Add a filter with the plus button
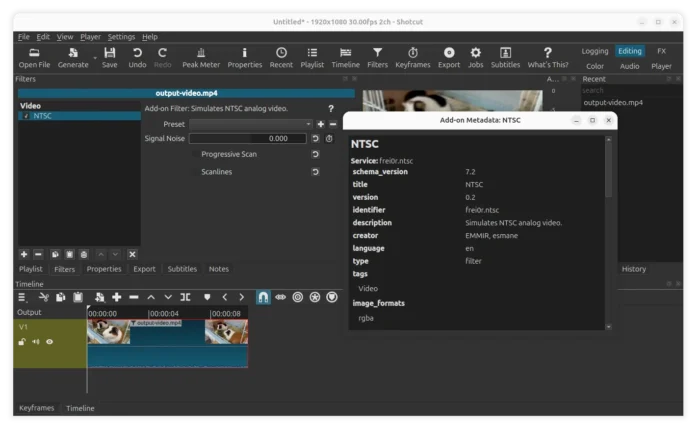The width and height of the screenshot is (700, 434). [x=24, y=254]
